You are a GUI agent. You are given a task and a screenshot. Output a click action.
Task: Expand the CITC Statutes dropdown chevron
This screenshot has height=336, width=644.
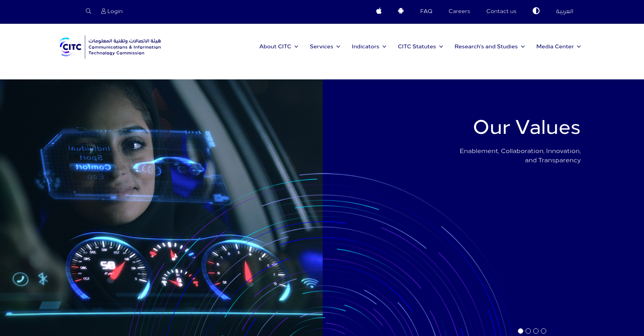441,47
